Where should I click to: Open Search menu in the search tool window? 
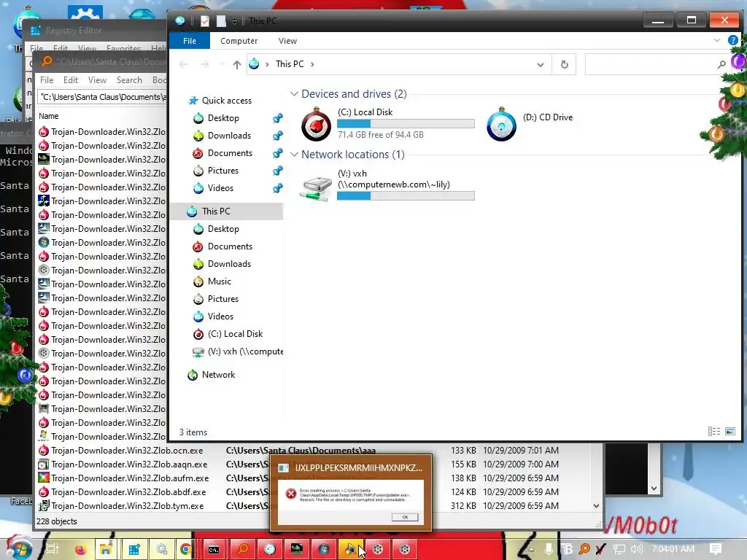coord(129,80)
